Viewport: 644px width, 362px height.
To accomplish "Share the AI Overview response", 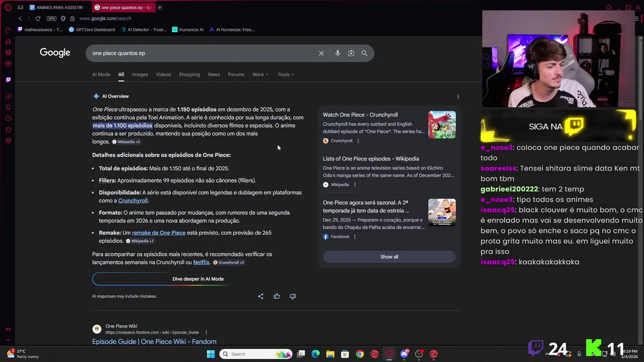I will click(x=261, y=296).
